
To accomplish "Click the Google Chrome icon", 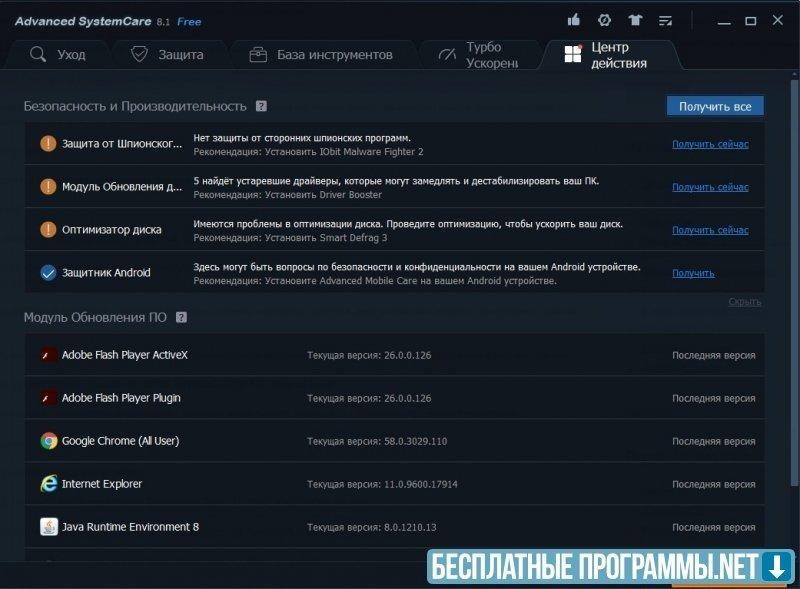I will 49,440.
